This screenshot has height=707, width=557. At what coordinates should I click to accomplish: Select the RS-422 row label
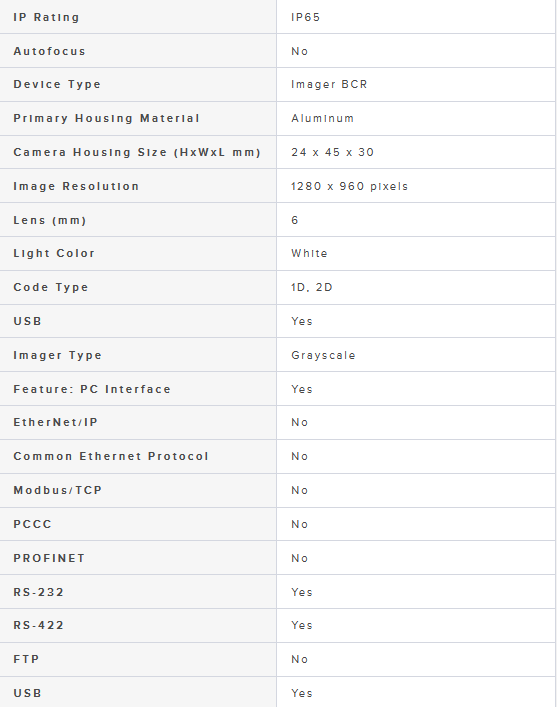coord(39,625)
